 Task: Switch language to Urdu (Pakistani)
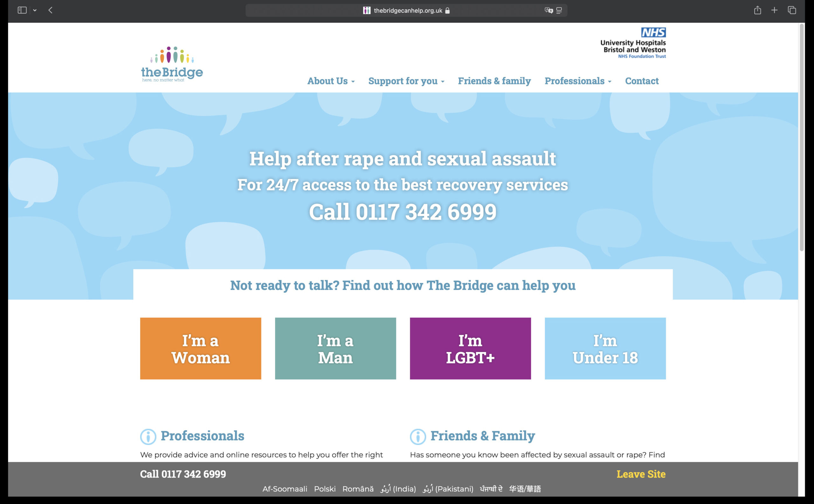click(448, 489)
